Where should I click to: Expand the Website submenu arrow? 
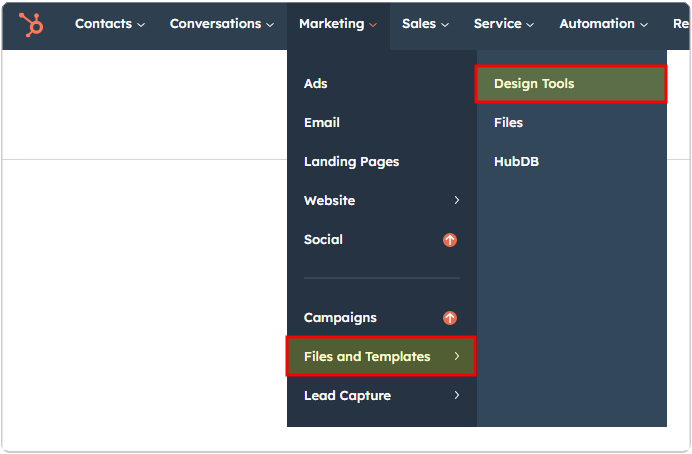(x=457, y=201)
